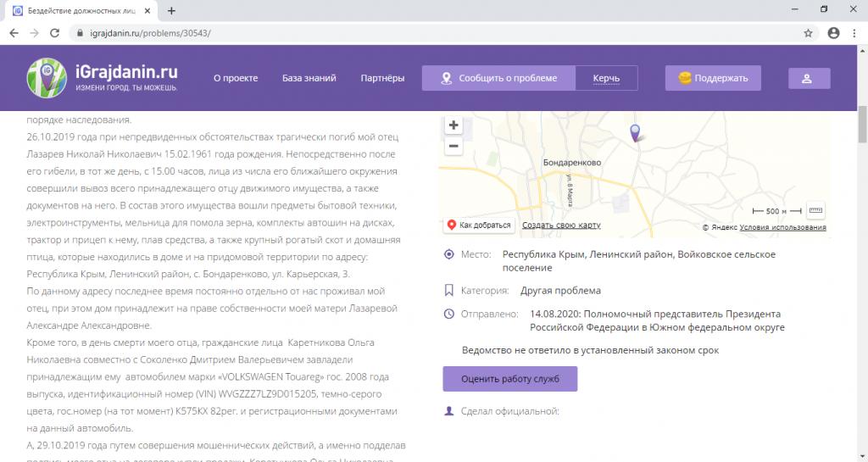Follow the Создать свою карту link

coord(561,225)
